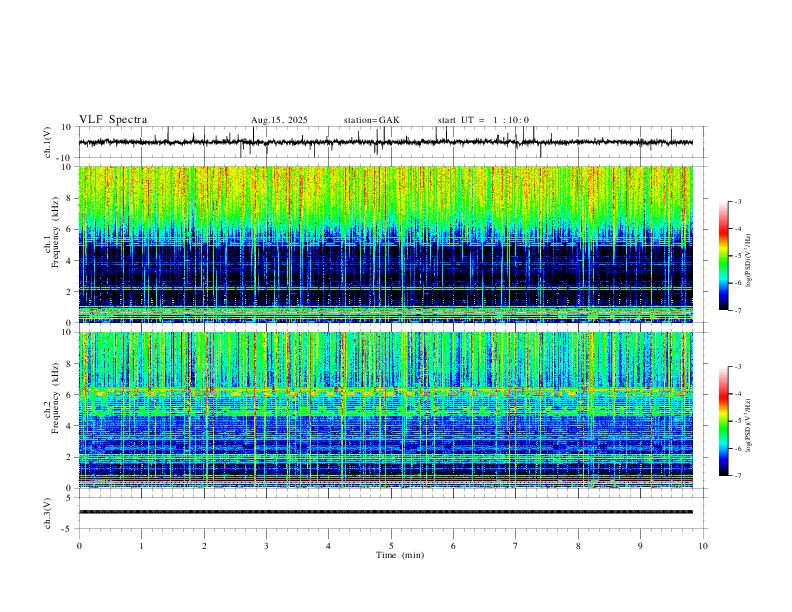Click the lower colorbar '-7' value
Image resolution: width=792 pixels, height=612 pixels.
(737, 476)
